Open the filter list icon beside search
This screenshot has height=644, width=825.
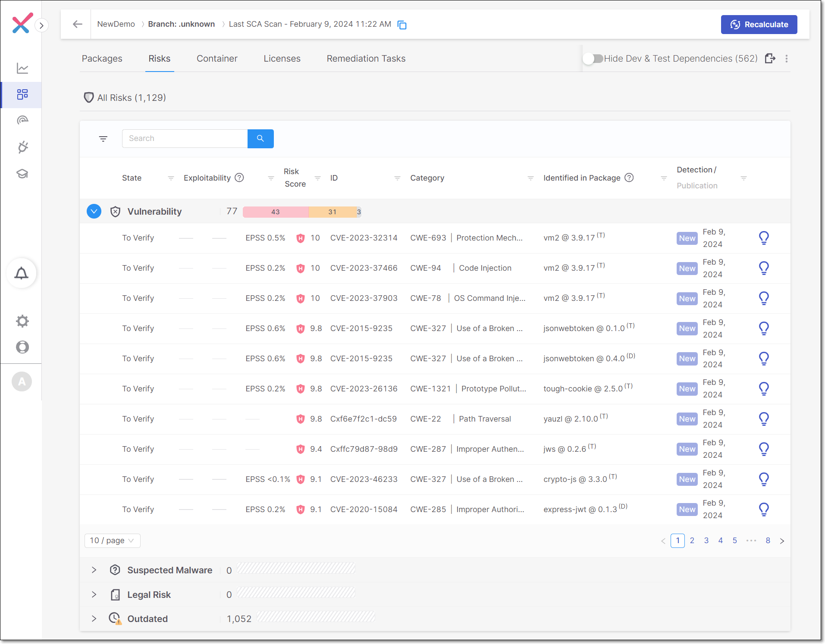point(103,139)
